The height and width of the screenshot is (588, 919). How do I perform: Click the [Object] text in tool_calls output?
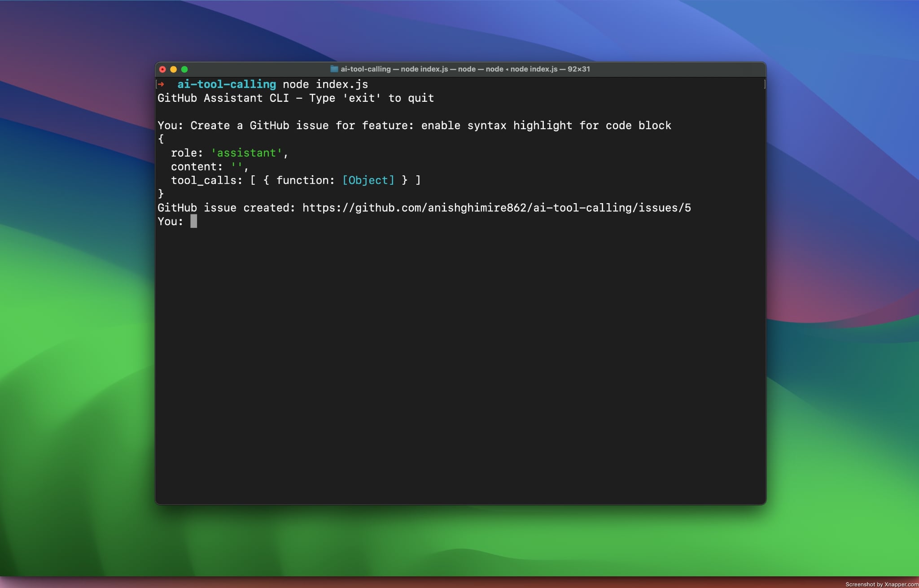368,180
